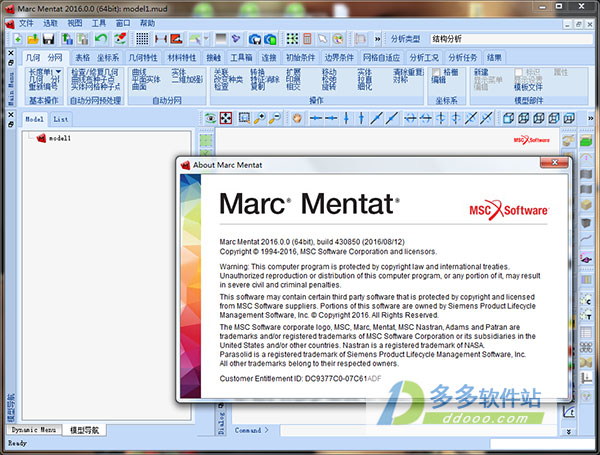Click the 对称 button in 操作 group
This screenshot has width=600, height=455.
coord(401,79)
